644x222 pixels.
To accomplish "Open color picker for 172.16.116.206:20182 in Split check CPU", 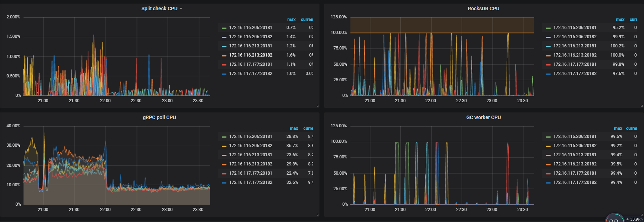I will 224,37.
